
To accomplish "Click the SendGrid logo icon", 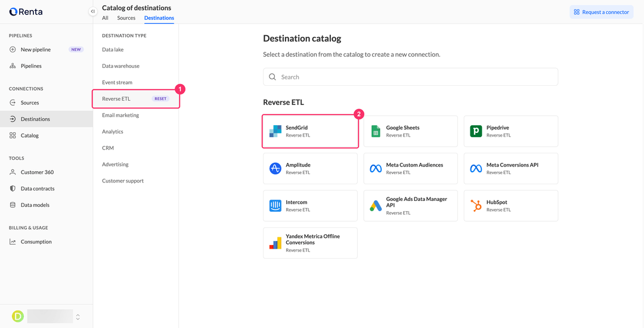I will [x=275, y=131].
